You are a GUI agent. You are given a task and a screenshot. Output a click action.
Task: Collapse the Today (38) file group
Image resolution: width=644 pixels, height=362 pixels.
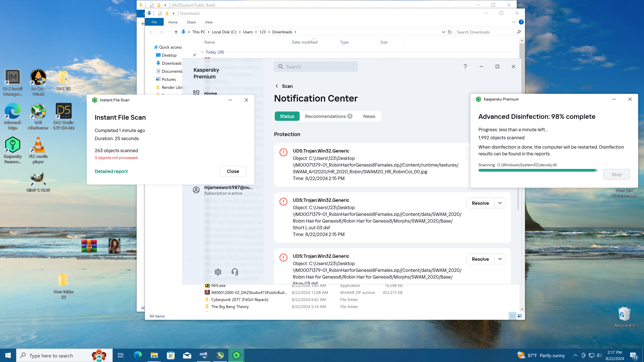[202, 52]
